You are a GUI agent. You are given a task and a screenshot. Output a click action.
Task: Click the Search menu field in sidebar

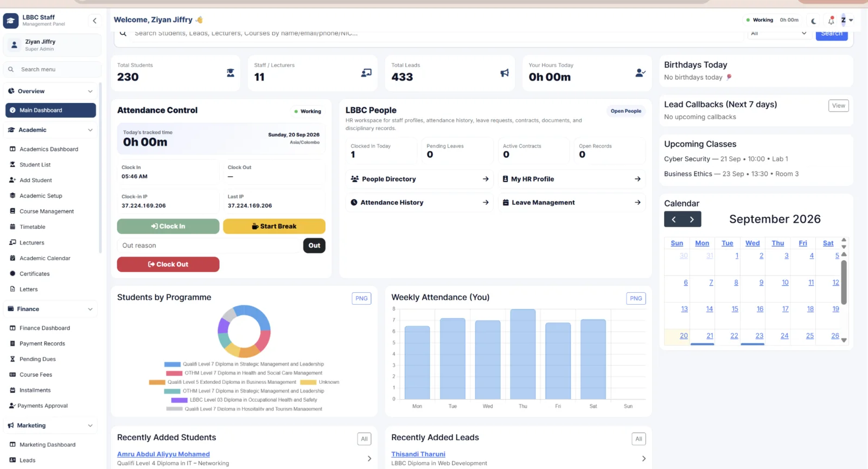coord(52,69)
